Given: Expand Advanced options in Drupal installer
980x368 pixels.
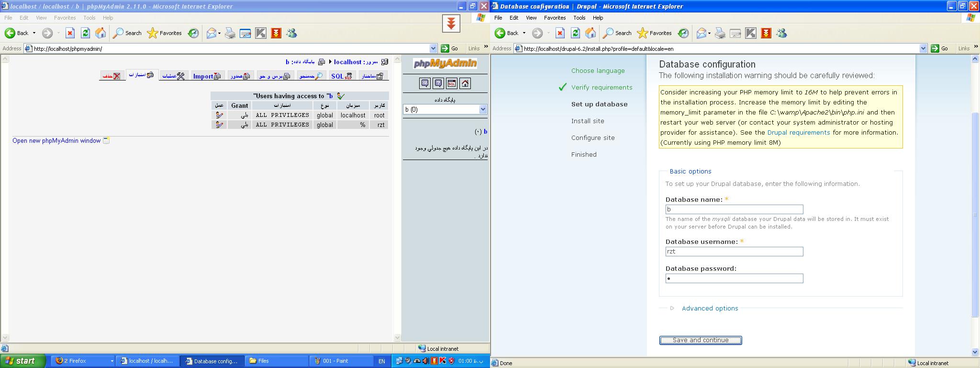Looking at the screenshot, I should (710, 308).
